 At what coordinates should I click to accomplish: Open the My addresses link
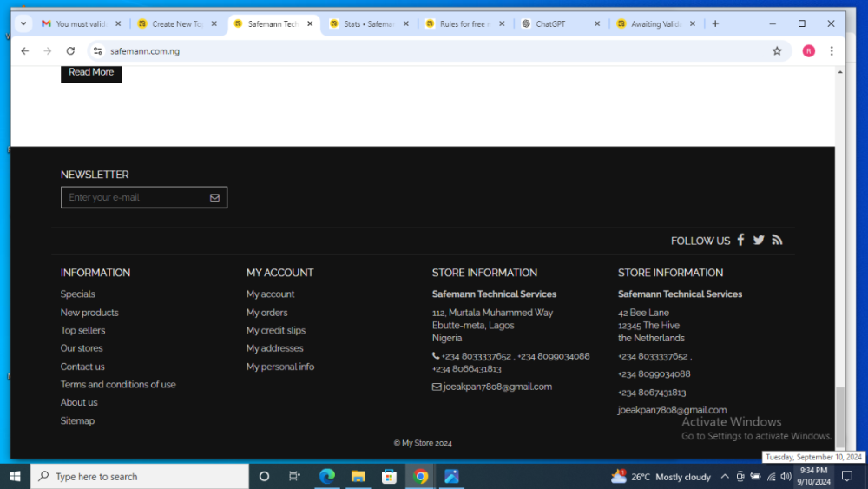[x=274, y=348]
